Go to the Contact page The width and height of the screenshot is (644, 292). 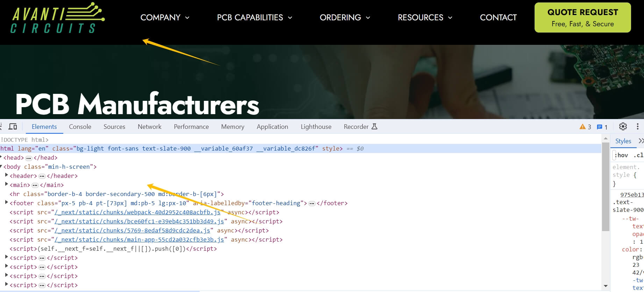[x=498, y=18]
